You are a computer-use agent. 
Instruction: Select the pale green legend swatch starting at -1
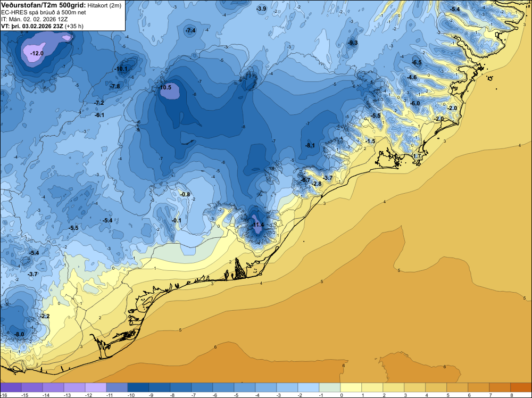(329, 387)
